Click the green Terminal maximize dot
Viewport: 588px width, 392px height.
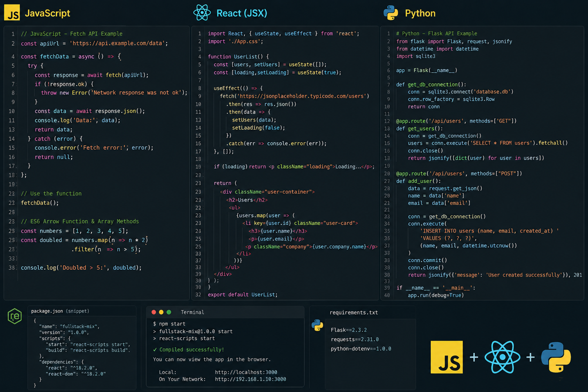click(169, 312)
